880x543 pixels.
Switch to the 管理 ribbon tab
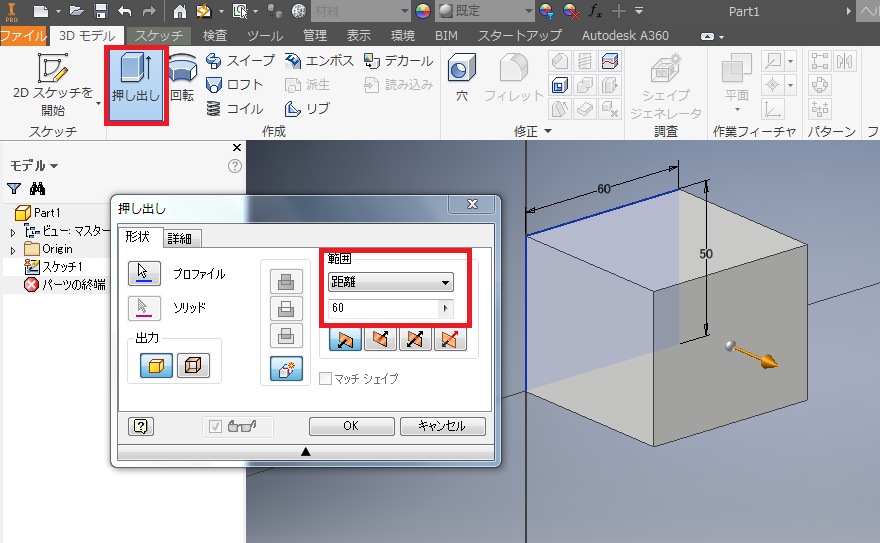(315, 36)
